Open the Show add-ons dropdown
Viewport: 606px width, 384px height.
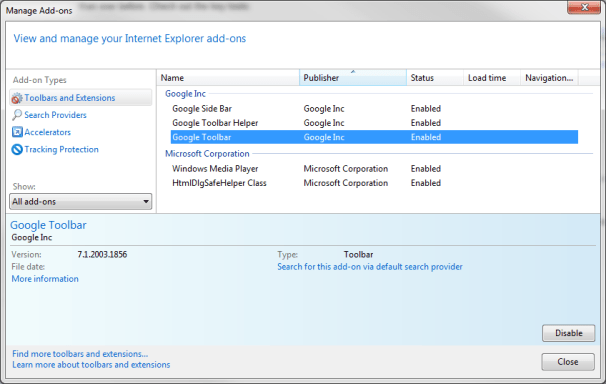click(x=80, y=202)
